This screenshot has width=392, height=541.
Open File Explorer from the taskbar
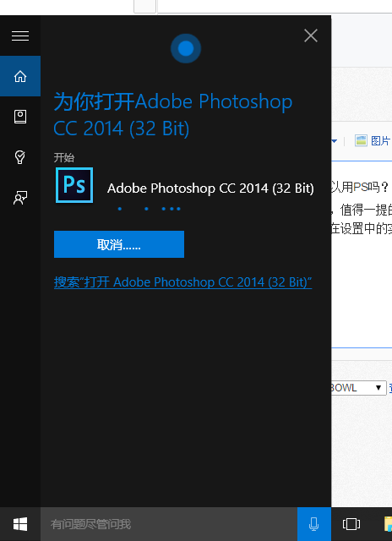(x=388, y=524)
